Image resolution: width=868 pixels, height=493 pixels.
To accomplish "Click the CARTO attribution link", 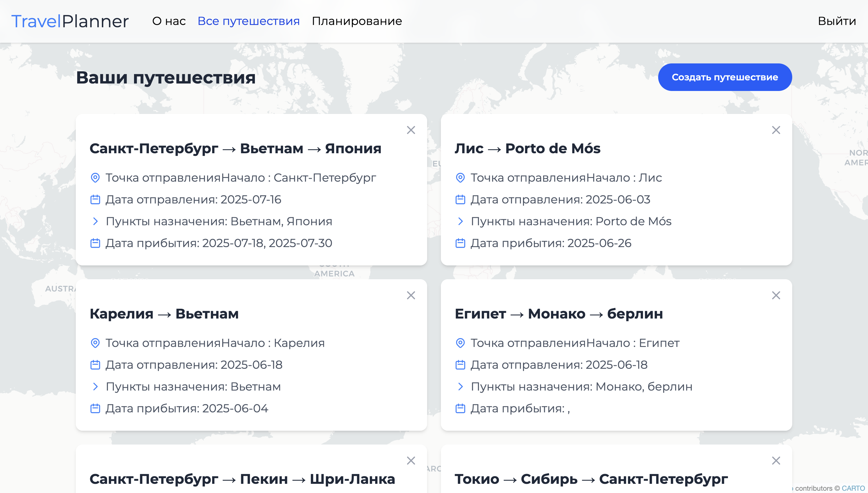I will click(853, 488).
